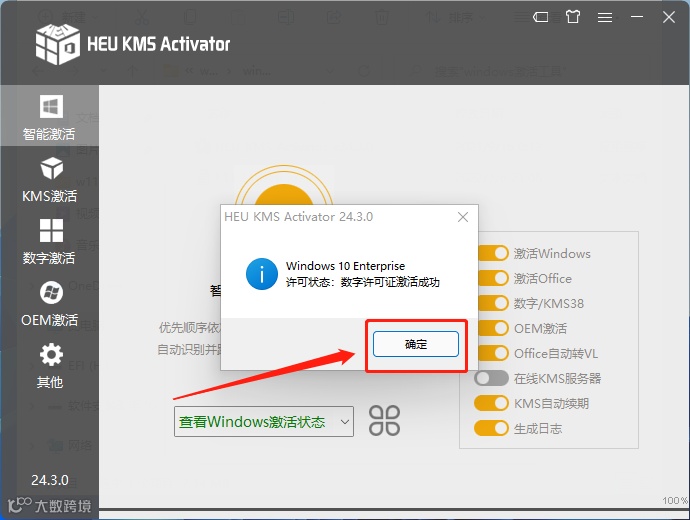Click the Windows 10 Enterprise text
This screenshot has width=690, height=520.
[345, 266]
